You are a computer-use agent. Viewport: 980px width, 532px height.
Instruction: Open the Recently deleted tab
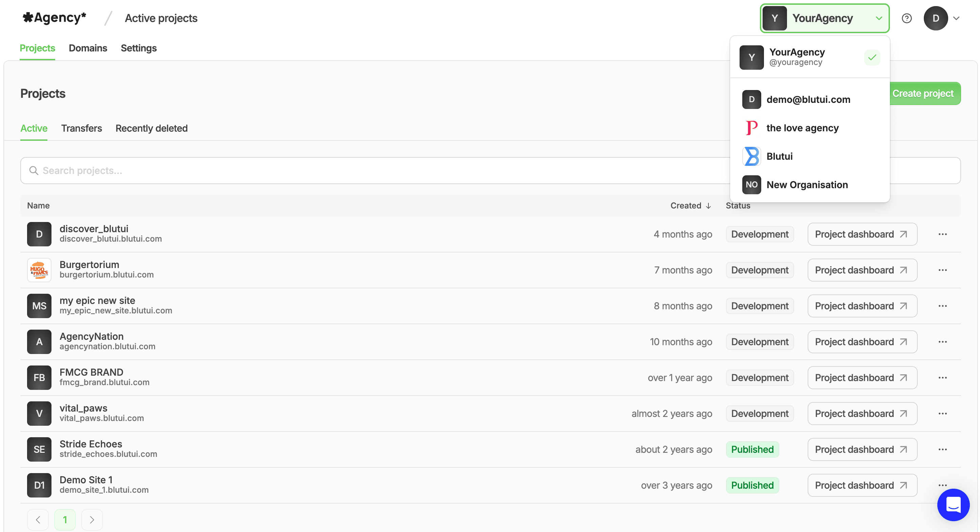tap(151, 129)
